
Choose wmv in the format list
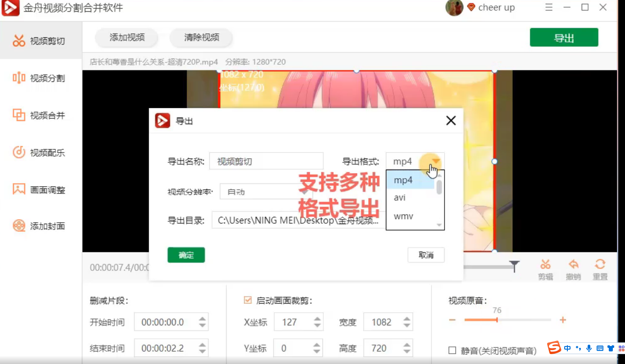(x=403, y=216)
